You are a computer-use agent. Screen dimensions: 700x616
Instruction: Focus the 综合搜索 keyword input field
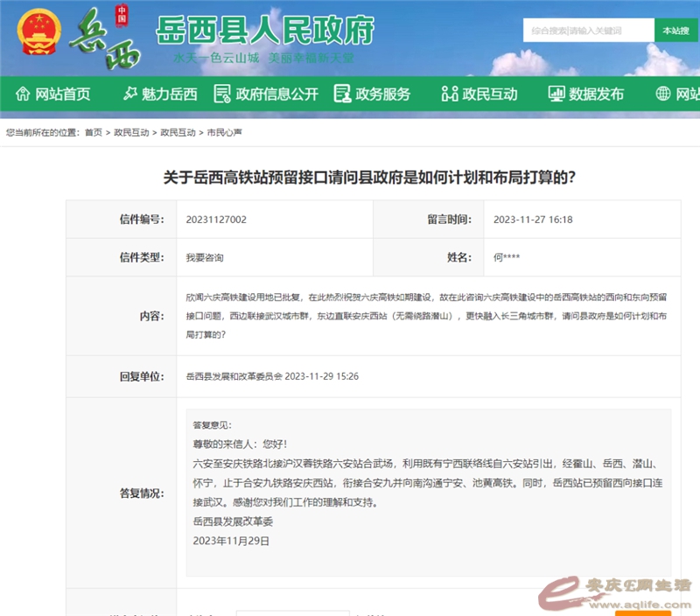pos(588,31)
